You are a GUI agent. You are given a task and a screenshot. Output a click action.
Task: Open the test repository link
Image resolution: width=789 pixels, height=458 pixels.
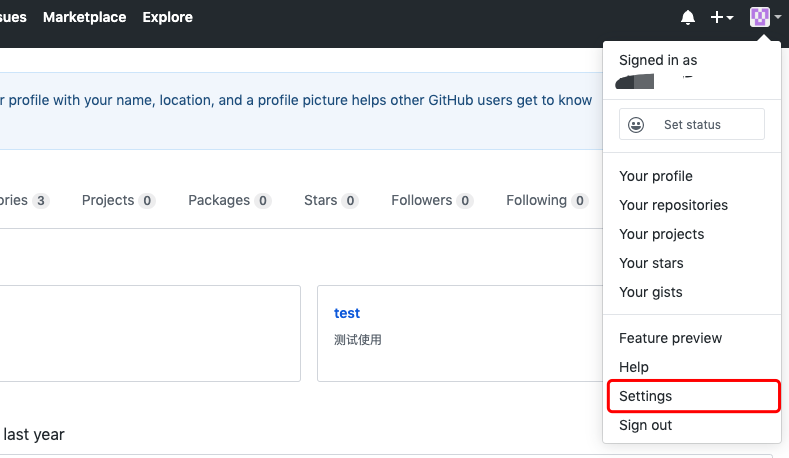tap(347, 313)
